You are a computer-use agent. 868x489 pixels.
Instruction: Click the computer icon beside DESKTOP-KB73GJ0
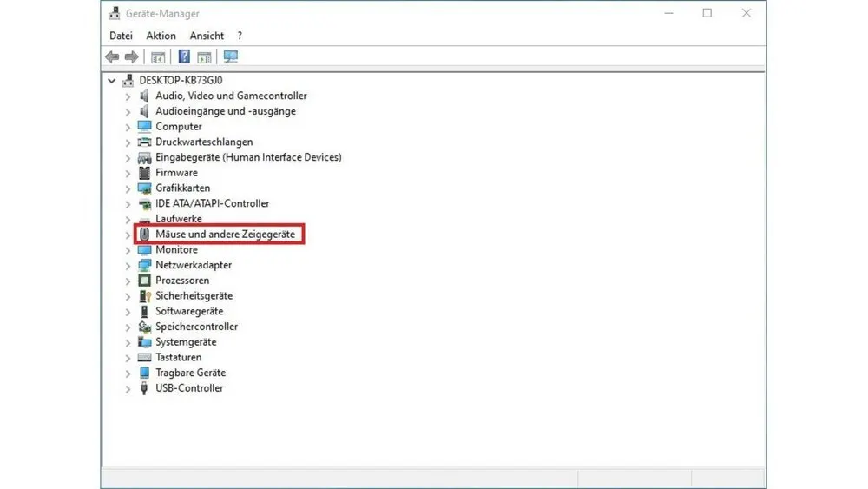[x=128, y=80]
